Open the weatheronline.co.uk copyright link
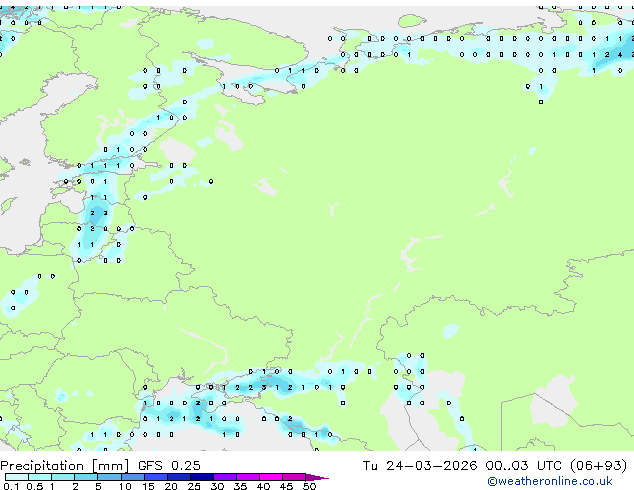Screen dimensions: 634x490 click(x=550, y=481)
